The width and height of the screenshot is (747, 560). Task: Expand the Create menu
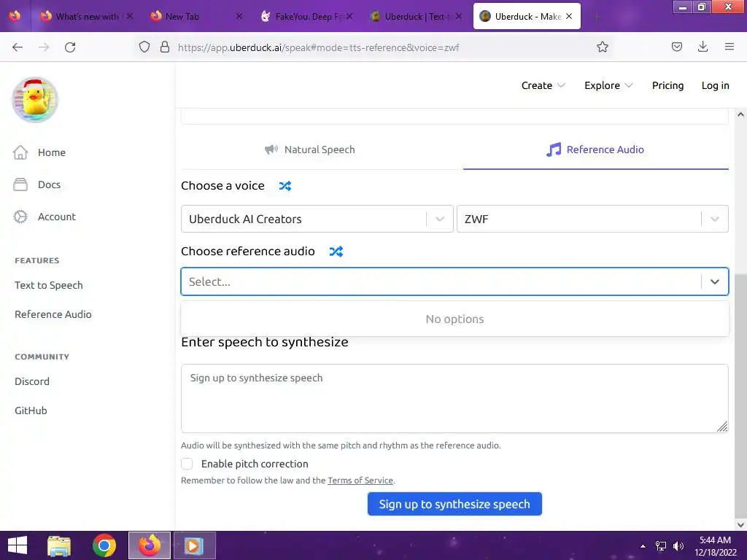point(543,86)
